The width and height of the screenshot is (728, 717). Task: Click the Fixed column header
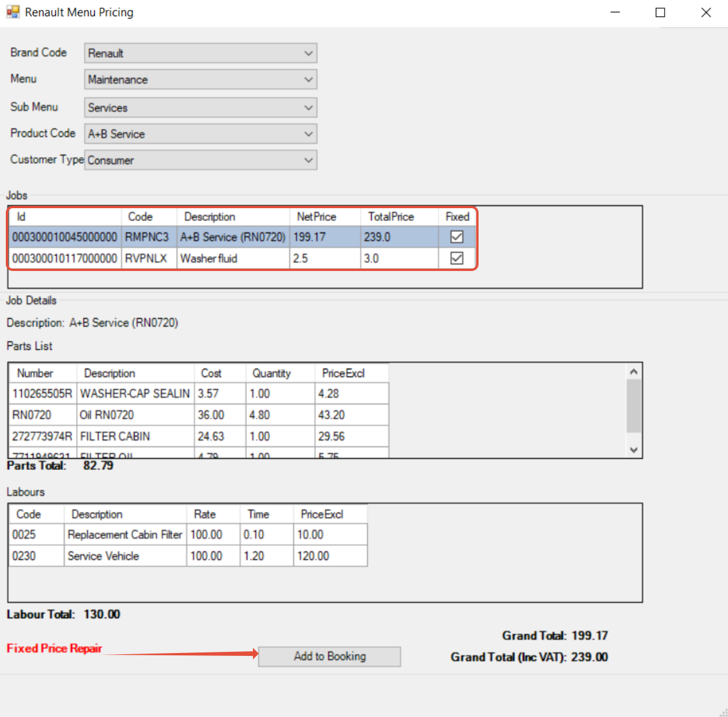(457, 217)
